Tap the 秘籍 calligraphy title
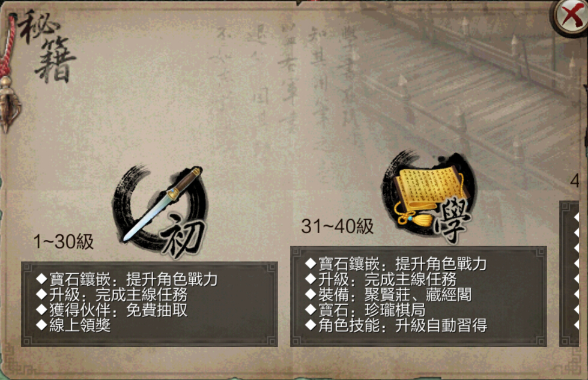Screen dimensions: 588x380 46,46
